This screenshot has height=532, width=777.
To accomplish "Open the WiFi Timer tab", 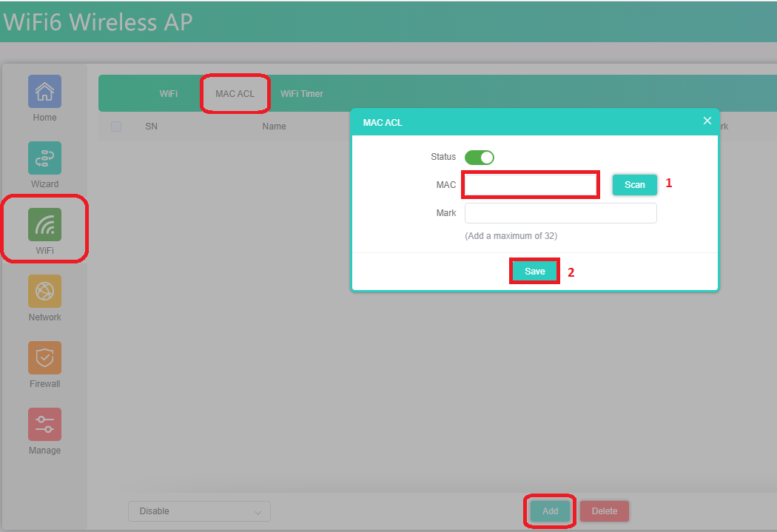I will [x=301, y=94].
